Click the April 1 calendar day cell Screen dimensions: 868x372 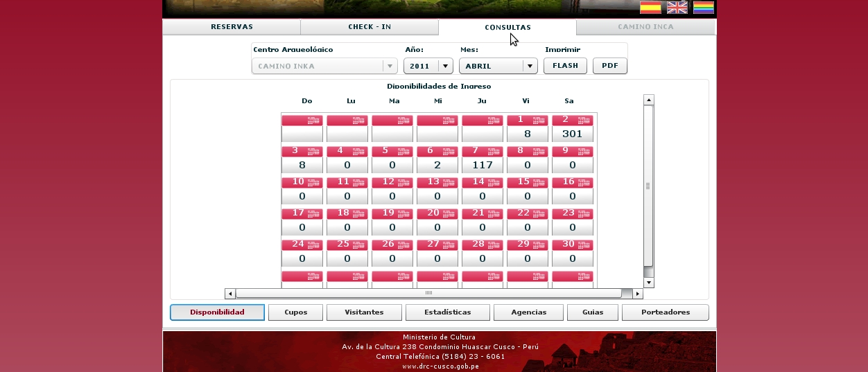[x=527, y=130]
